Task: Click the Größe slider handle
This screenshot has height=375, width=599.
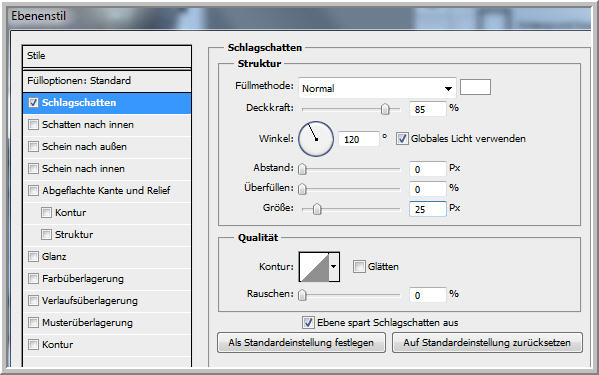Action: (x=317, y=209)
